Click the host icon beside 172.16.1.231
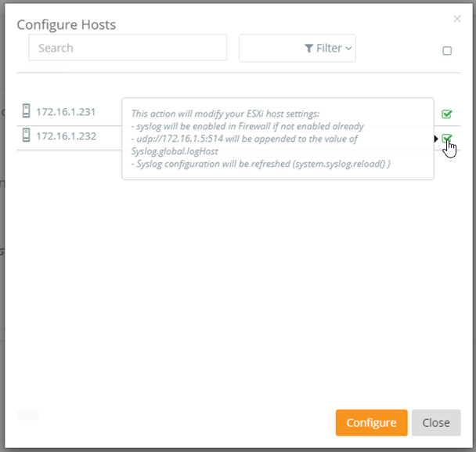Screen dimensions: 476x452 (x=26, y=111)
